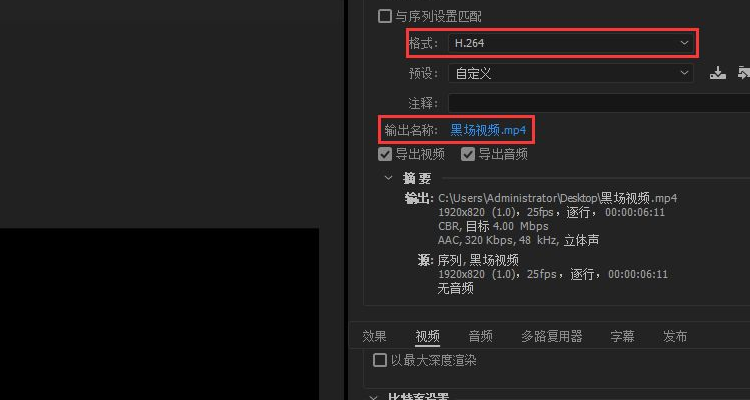
Task: Switch to the 字幕 tab
Action: (622, 336)
